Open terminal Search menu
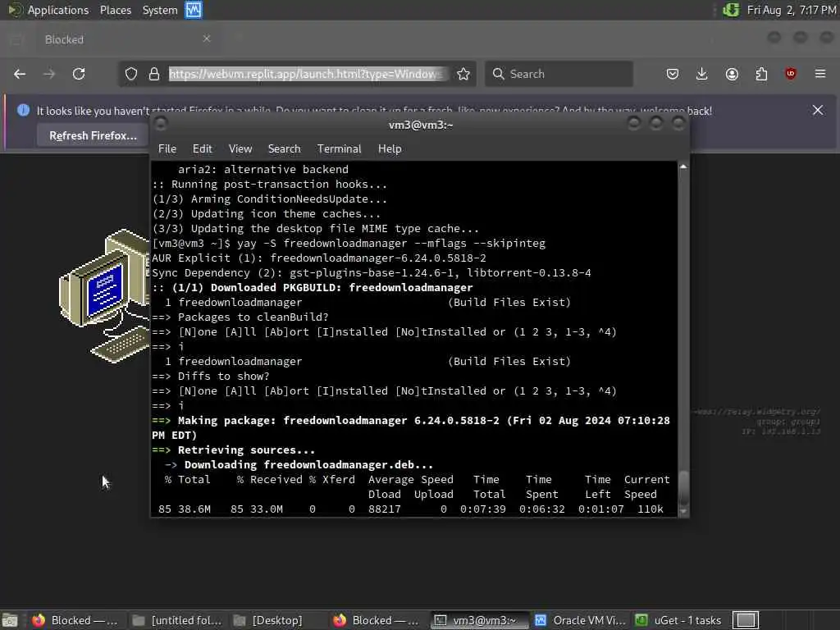 point(284,149)
